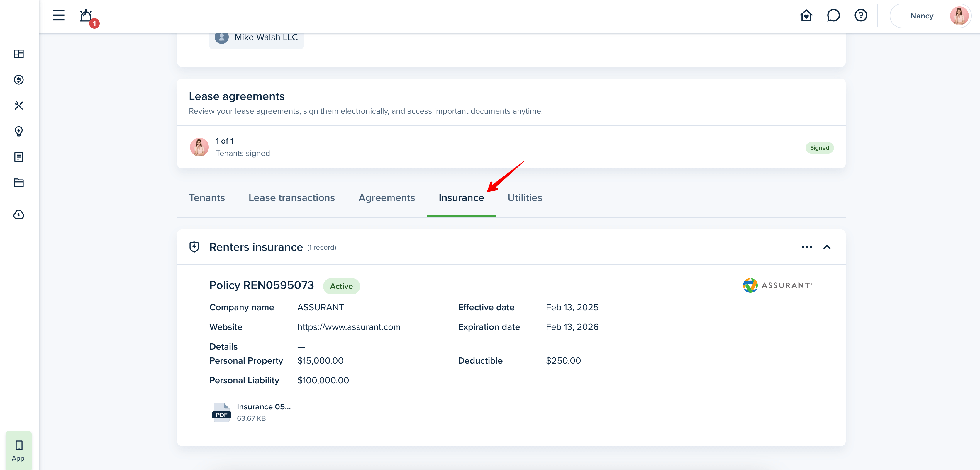Open the hamburger menu
Screen dimensions: 980x470
click(59, 16)
